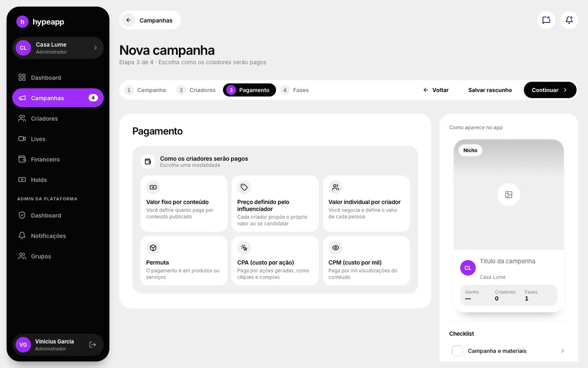588x368 pixels.
Task: Click the Financeiro wallet icon in the sidebar
Action: (22, 159)
